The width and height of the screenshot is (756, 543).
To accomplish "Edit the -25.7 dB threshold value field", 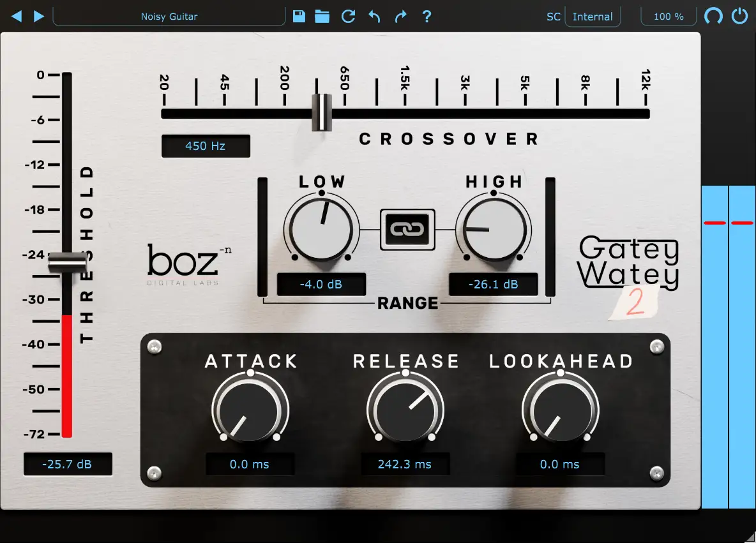I will [68, 464].
